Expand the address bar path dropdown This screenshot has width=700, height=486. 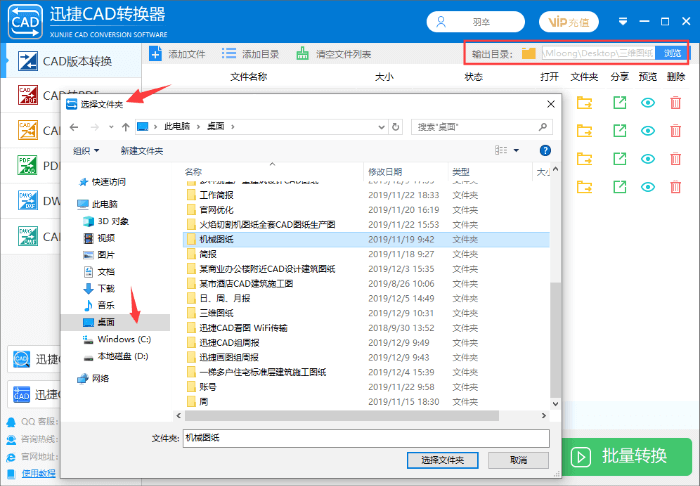point(381,127)
